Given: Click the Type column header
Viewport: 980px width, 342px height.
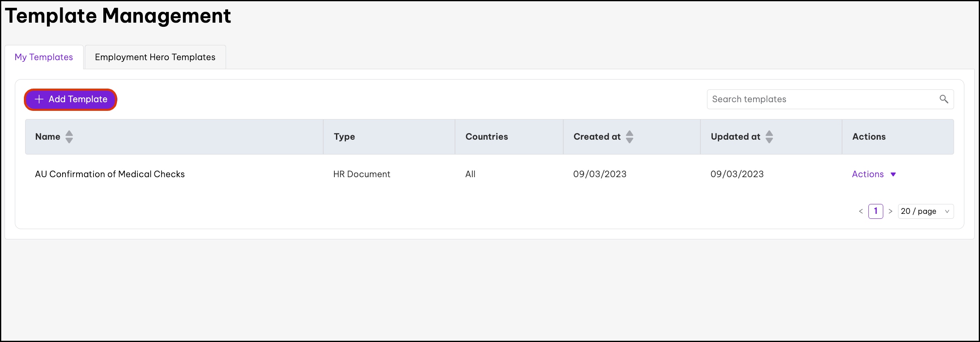Looking at the screenshot, I should (x=344, y=137).
